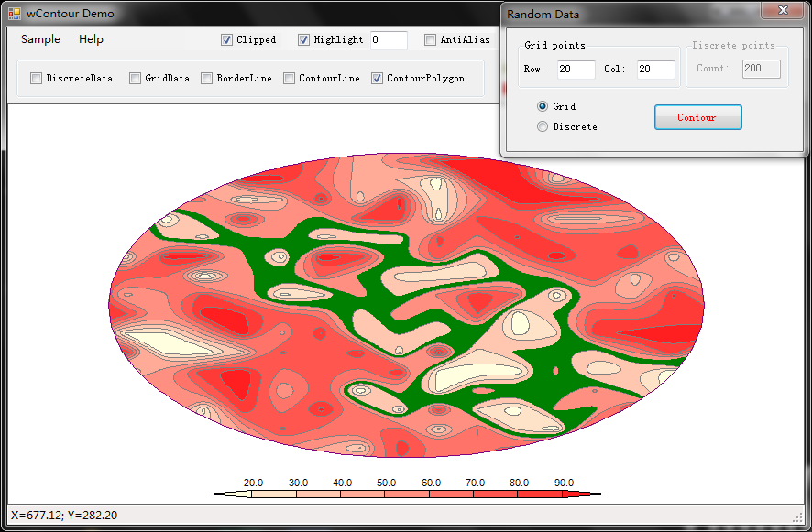The width and height of the screenshot is (812, 532).
Task: Click the legend swatch between 80.0 and 90.0
Action: tap(540, 494)
